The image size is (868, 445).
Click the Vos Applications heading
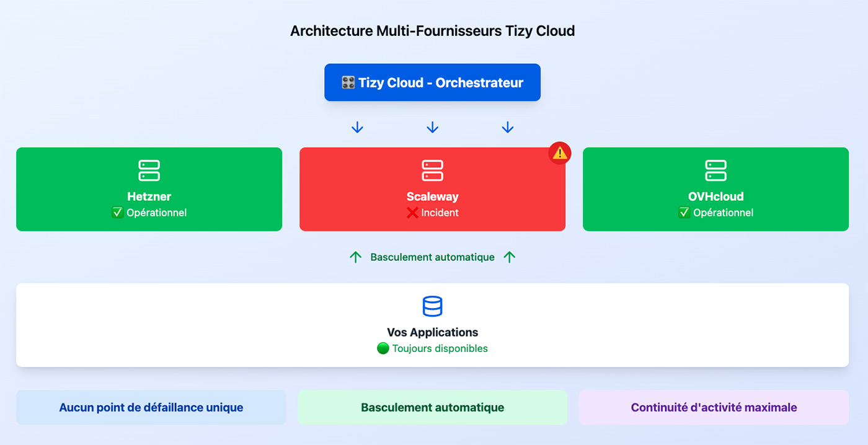tap(432, 332)
